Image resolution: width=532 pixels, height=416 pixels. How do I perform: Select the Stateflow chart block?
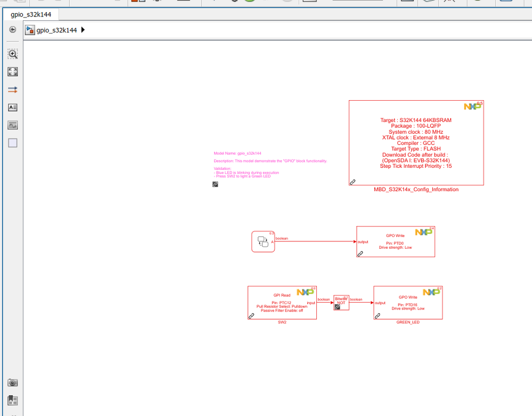[x=263, y=242]
